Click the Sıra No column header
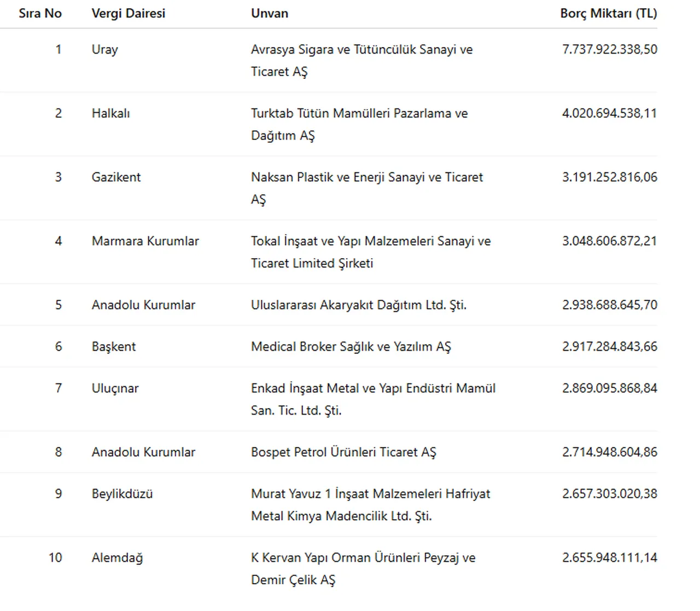Viewport: 700px width, 611px height. [x=40, y=14]
